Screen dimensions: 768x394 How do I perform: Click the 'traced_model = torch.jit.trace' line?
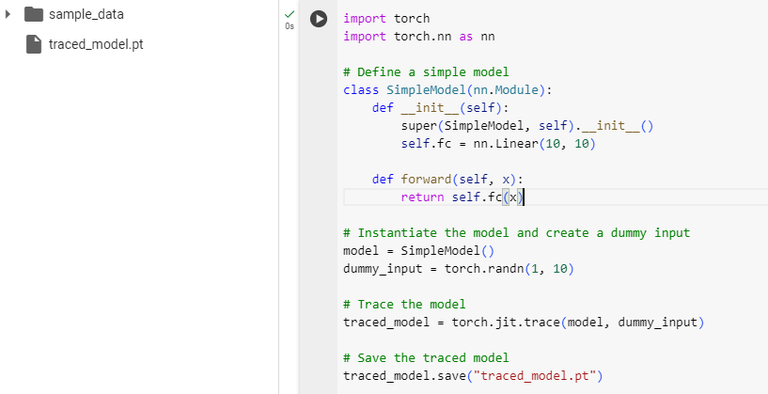(524, 322)
